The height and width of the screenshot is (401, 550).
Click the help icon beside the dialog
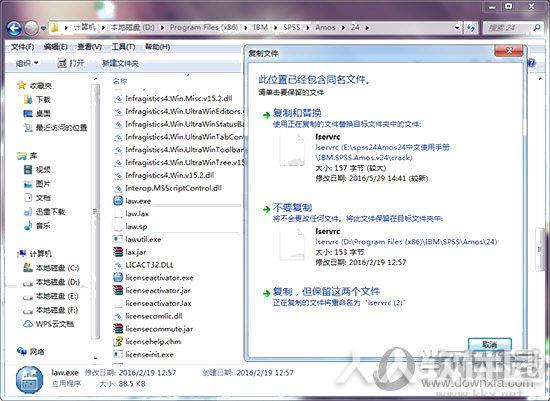click(532, 63)
